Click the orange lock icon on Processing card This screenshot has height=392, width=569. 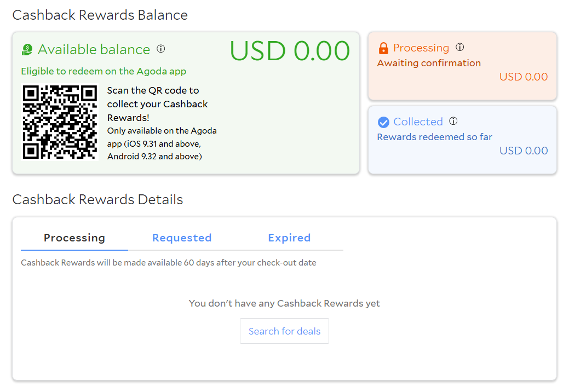[x=383, y=48]
